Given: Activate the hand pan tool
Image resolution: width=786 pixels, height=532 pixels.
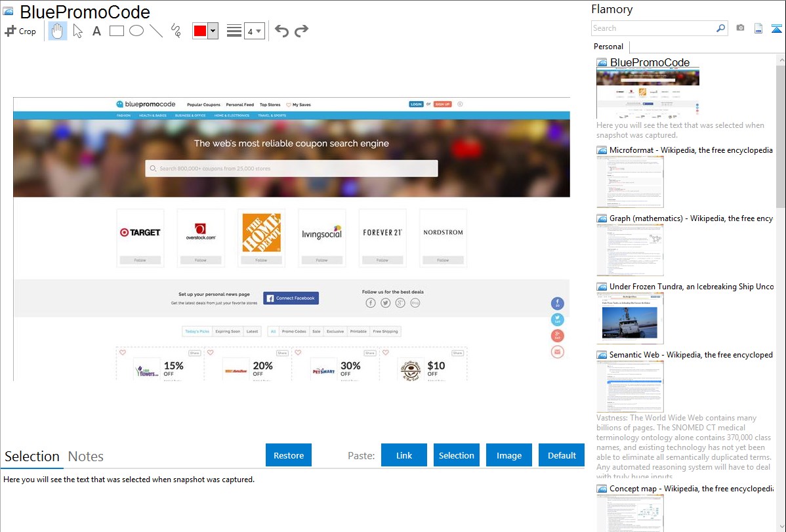Looking at the screenshot, I should coord(58,31).
